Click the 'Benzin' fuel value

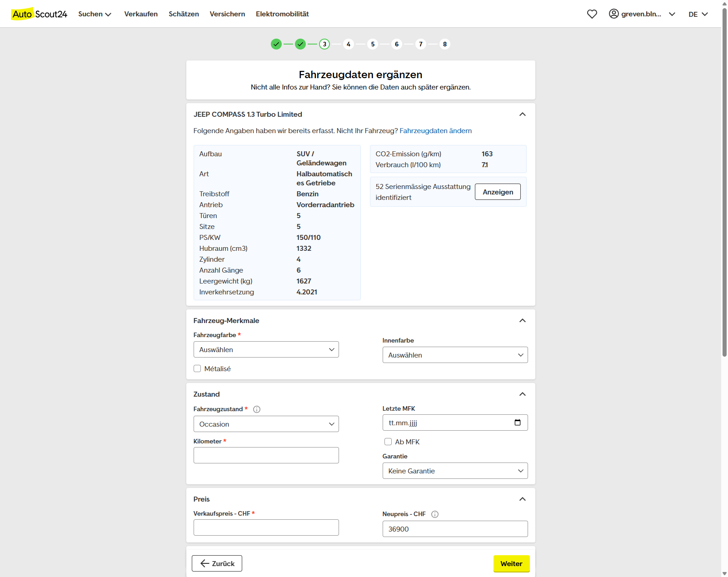click(x=308, y=194)
